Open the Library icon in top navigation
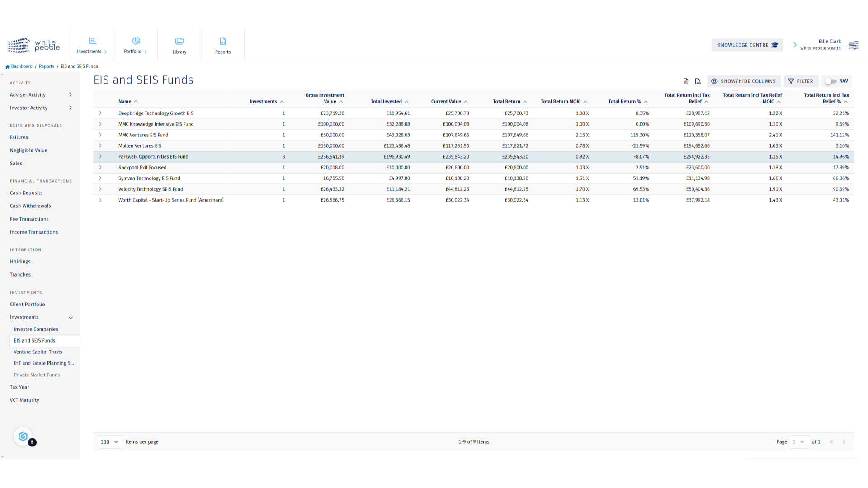Screen dimensions: 868x488 [x=179, y=45]
